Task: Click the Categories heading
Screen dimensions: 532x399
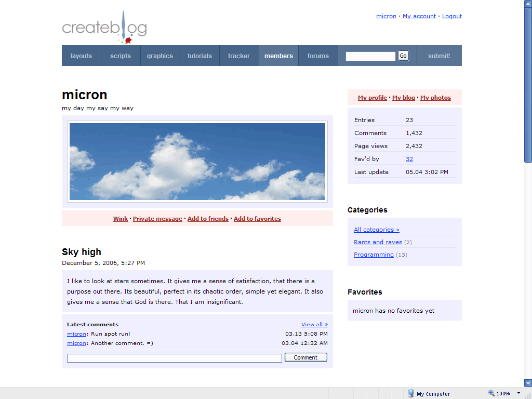Action: 367,210
